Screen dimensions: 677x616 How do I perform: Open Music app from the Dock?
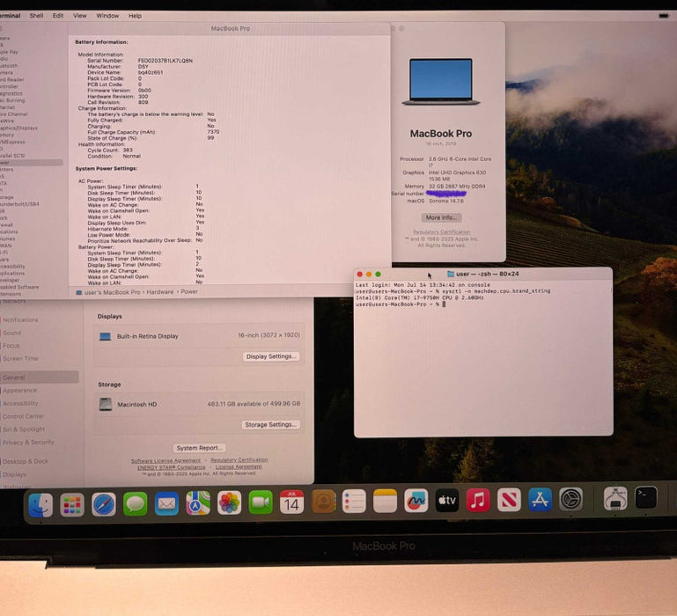click(x=478, y=500)
